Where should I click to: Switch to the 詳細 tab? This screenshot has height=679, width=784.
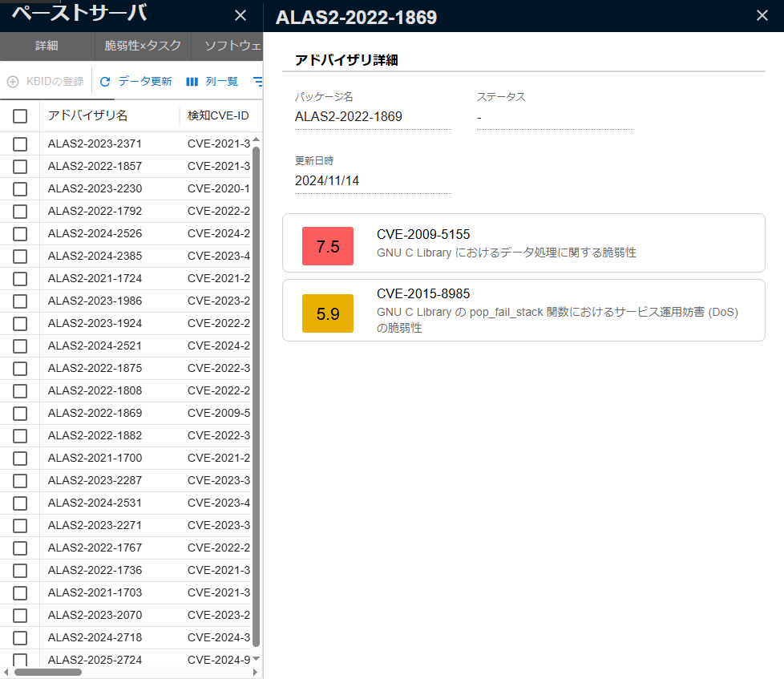[x=47, y=46]
